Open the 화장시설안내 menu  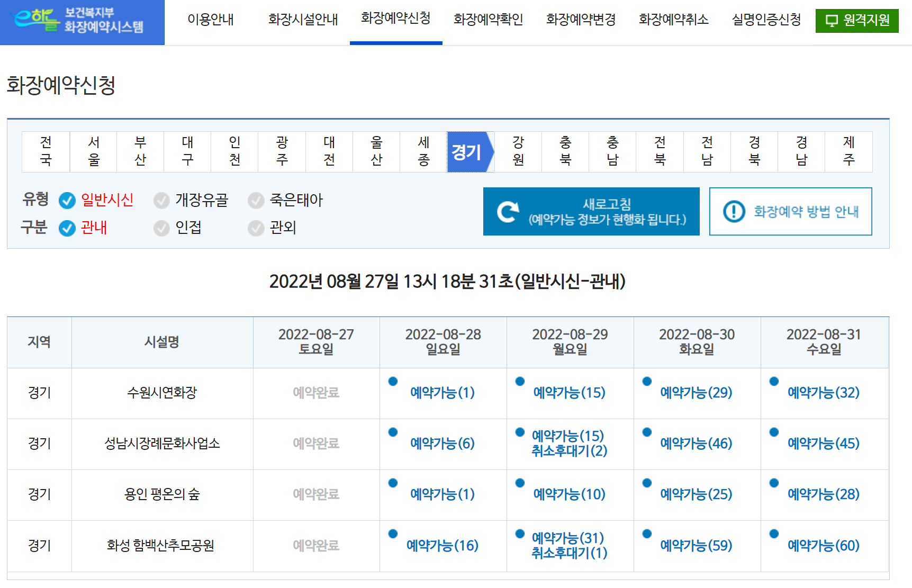click(303, 20)
